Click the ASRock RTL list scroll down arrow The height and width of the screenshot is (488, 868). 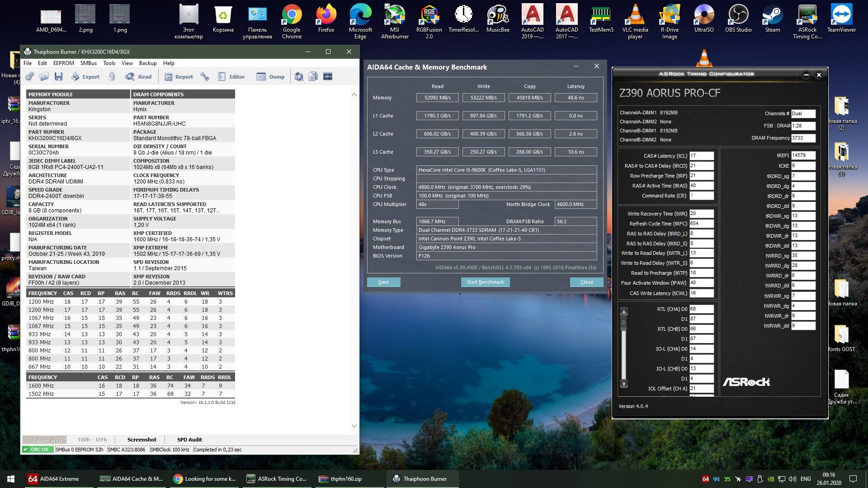point(624,384)
